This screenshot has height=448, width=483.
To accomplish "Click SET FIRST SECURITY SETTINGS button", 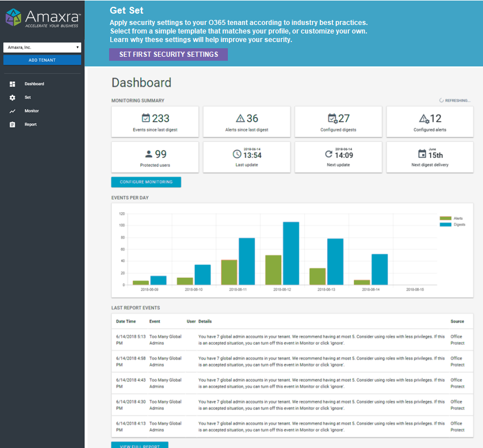I will coord(168,55).
